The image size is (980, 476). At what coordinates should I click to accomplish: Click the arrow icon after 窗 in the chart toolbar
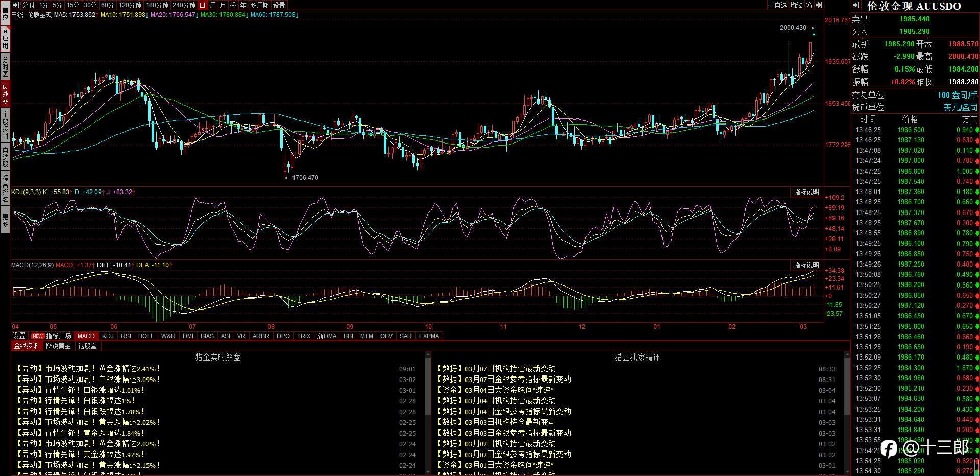pos(819,5)
